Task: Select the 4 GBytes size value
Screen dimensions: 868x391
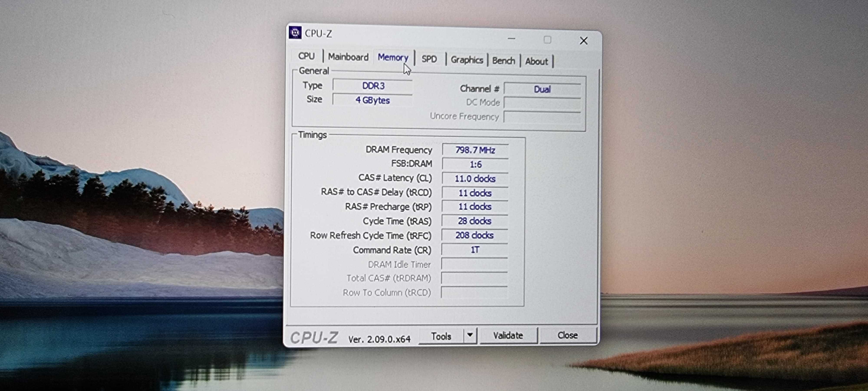Action: coord(372,100)
